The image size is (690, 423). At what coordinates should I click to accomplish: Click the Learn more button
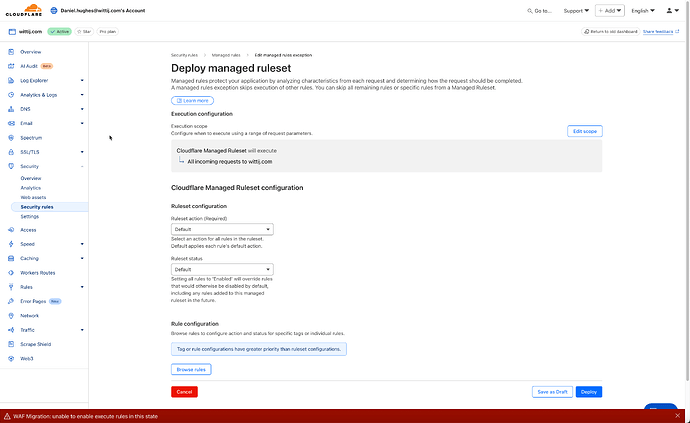[192, 101]
